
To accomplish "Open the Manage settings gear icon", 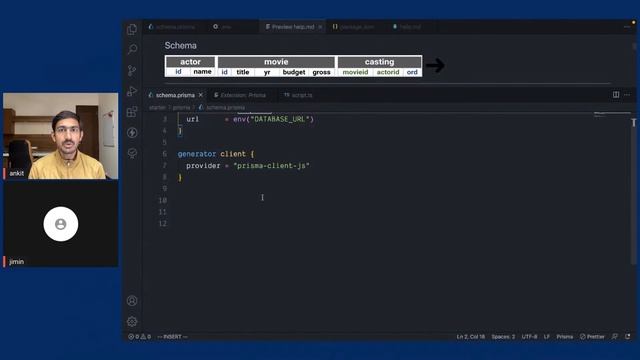I will [x=132, y=322].
